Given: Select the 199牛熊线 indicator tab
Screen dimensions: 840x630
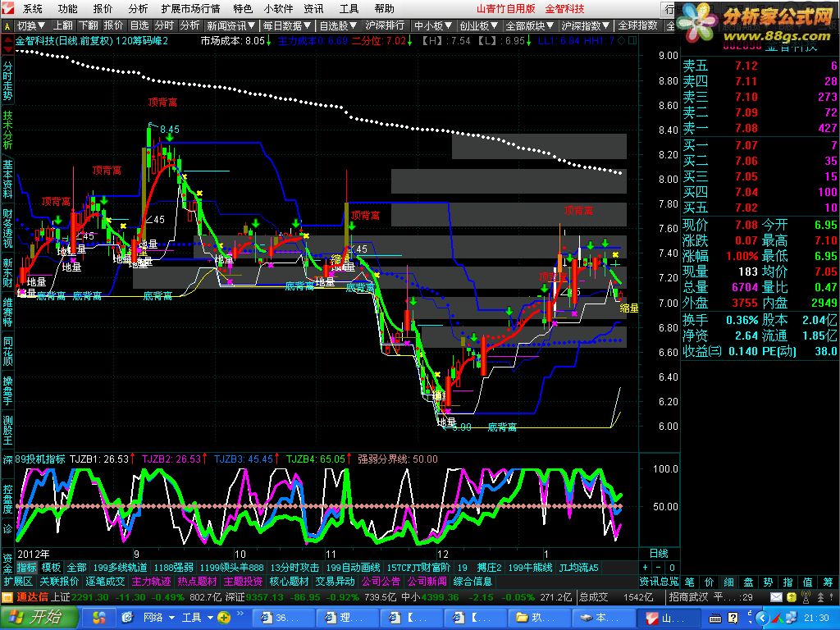Looking at the screenshot, I should pyautogui.click(x=530, y=568).
